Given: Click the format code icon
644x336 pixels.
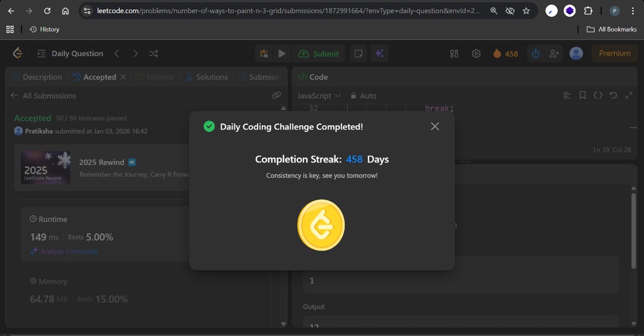Looking at the screenshot, I should tap(567, 95).
